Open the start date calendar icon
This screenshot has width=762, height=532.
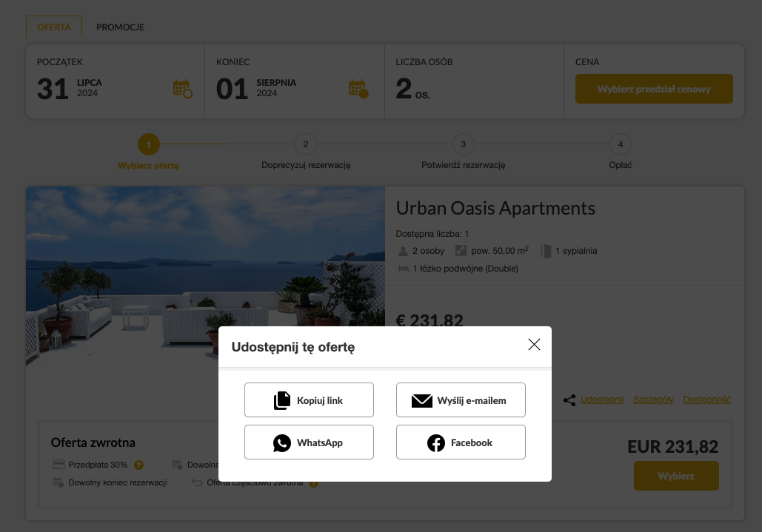(x=182, y=89)
